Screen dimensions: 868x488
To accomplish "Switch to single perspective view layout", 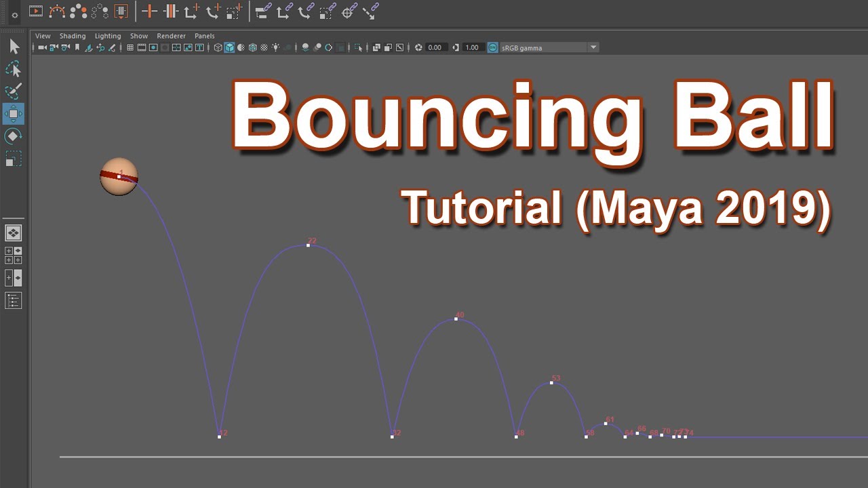I will pyautogui.click(x=14, y=233).
